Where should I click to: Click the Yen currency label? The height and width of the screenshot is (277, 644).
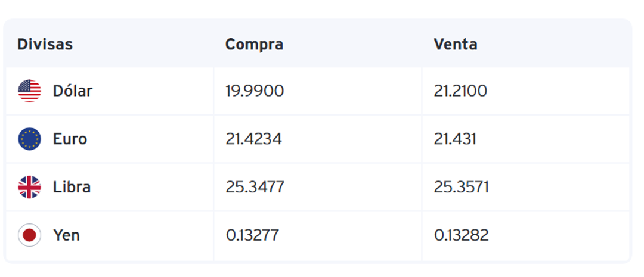pos(66,235)
